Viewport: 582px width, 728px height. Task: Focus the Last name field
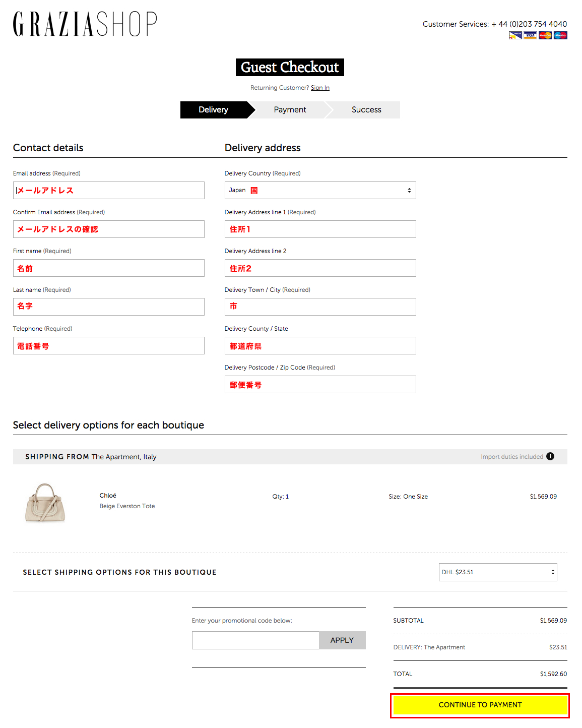coord(109,307)
